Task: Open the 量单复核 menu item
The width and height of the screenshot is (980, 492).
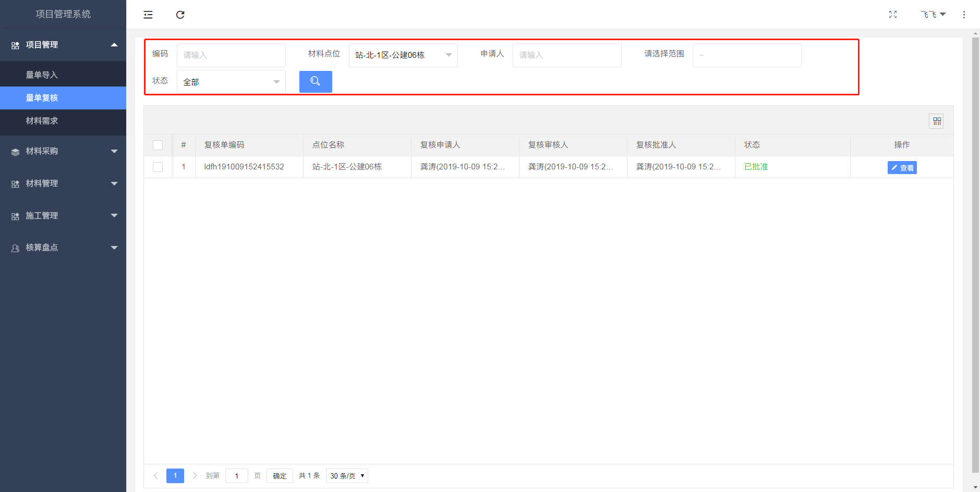Action: tap(63, 98)
